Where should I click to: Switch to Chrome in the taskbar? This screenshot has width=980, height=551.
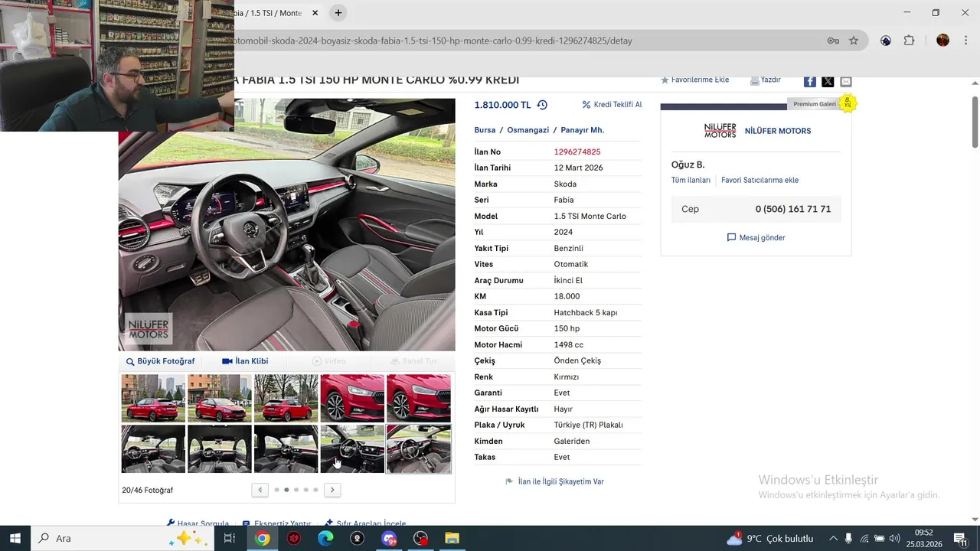pos(263,538)
